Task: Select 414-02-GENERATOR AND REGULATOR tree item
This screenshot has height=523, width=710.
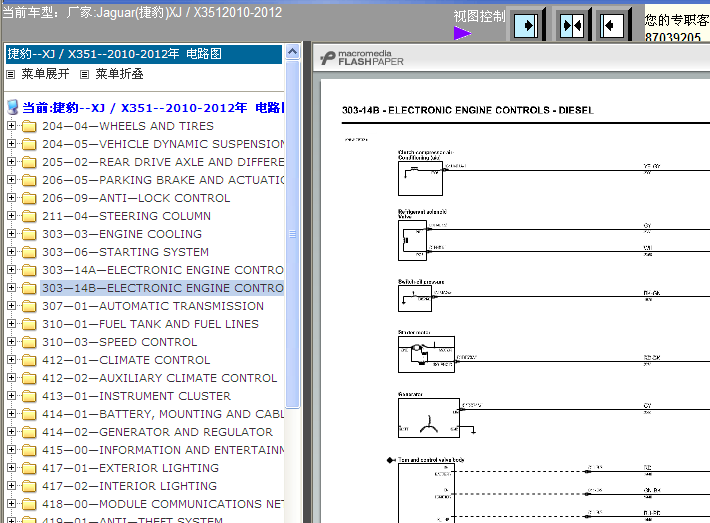Action: (158, 432)
